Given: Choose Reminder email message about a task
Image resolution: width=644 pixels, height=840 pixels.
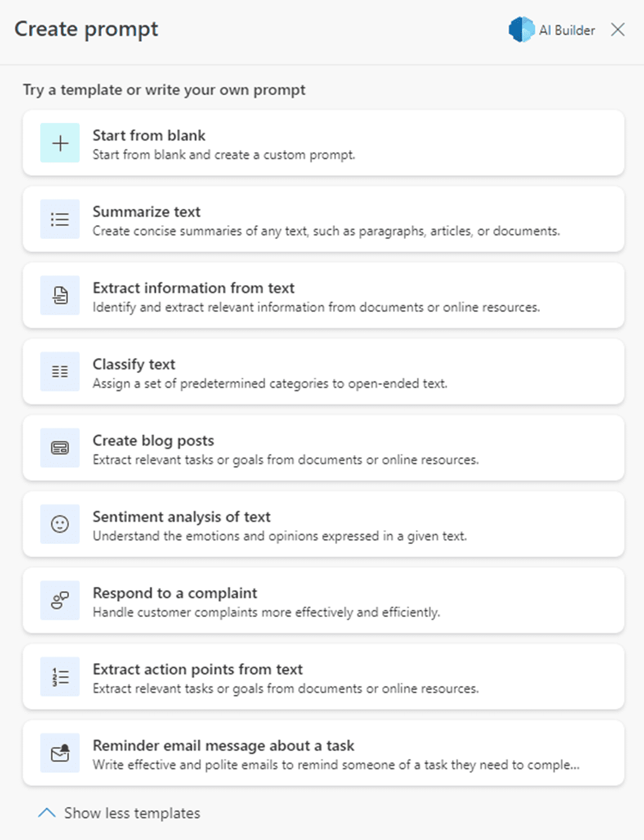Looking at the screenshot, I should click(223, 745).
